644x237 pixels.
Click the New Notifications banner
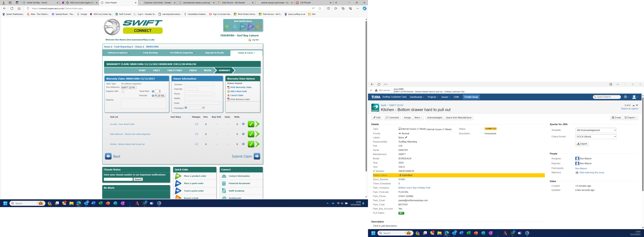pyautogui.click(x=243, y=25)
